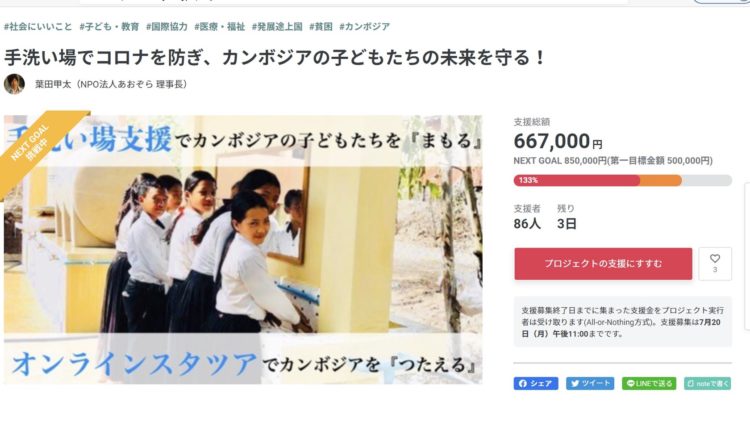The width and height of the screenshot is (750, 435).
Task: Open the #発展途上国 hashtag
Action: 277,27
